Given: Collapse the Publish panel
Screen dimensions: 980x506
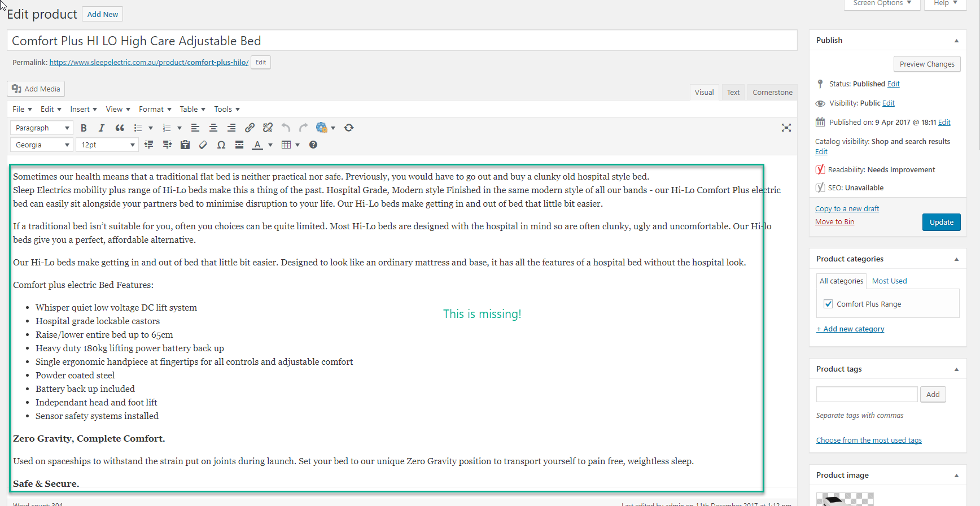Looking at the screenshot, I should [x=956, y=41].
